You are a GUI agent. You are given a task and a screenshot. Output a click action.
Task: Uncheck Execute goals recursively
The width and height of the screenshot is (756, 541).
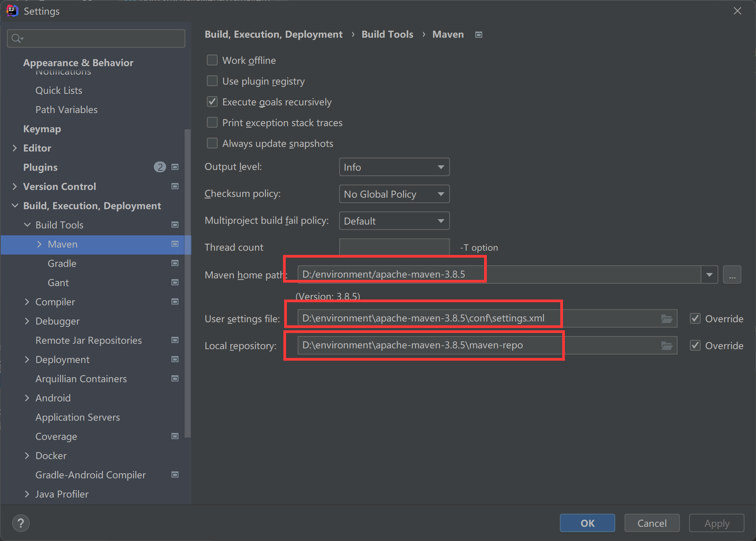212,102
